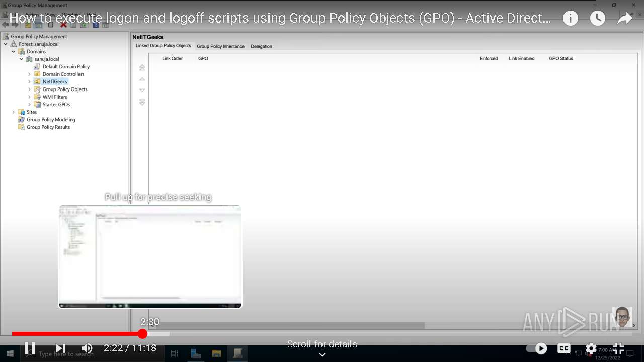
Task: Sort by GPO Status column header
Action: [561, 58]
